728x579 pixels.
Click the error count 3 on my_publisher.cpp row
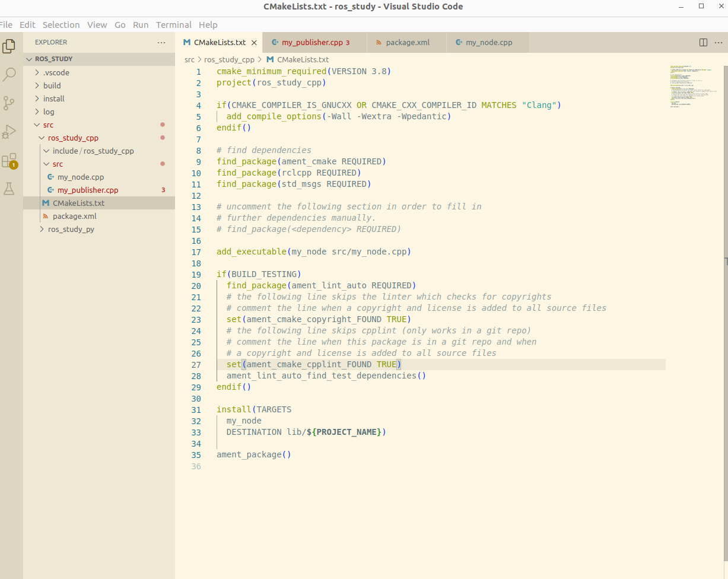tap(163, 190)
